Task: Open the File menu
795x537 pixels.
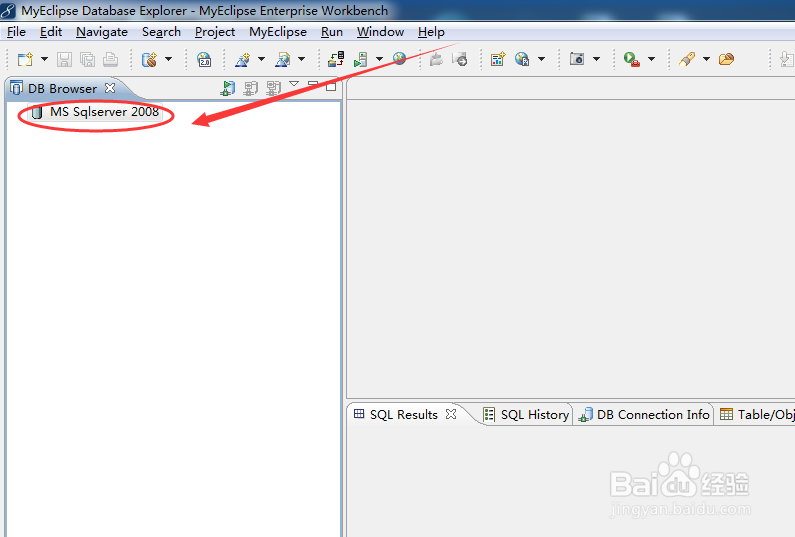Action: [x=16, y=32]
